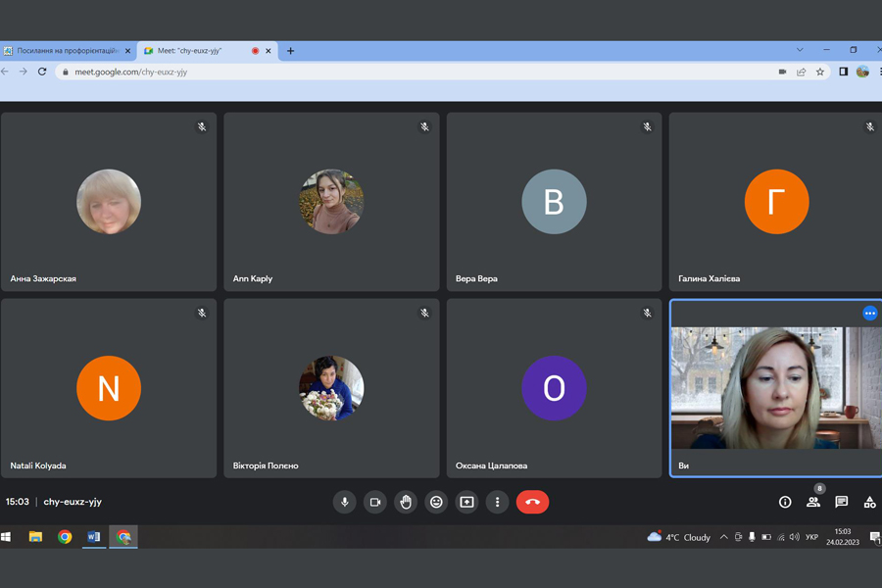The image size is (882, 588).
Task: View site information via lock icon
Action: coord(66,72)
